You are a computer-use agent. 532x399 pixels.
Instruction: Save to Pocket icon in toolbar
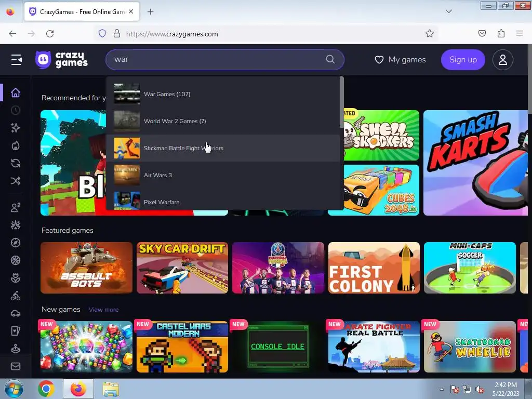[x=482, y=34]
